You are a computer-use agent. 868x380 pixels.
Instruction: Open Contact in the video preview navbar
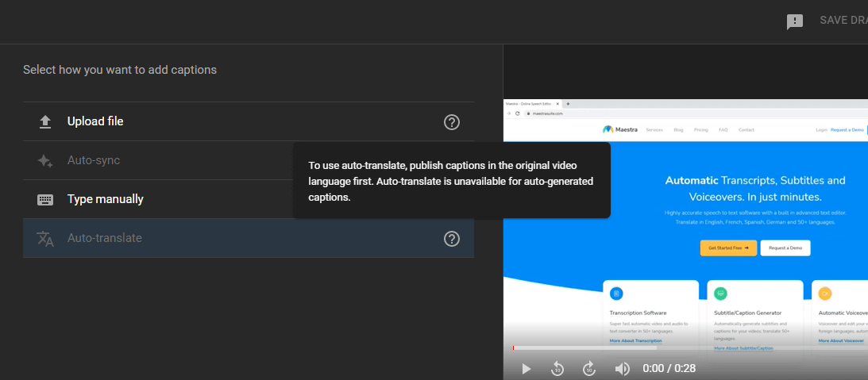746,130
